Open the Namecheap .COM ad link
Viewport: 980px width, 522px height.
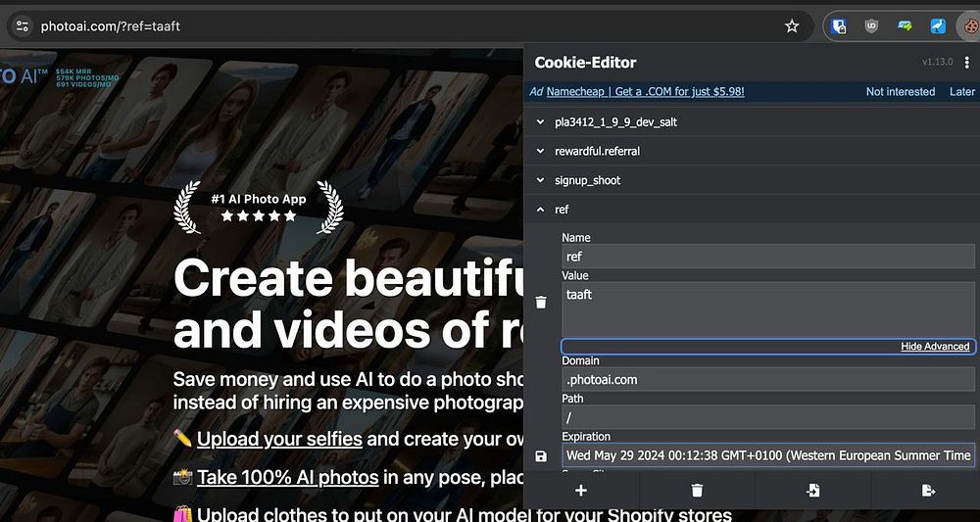(x=645, y=91)
